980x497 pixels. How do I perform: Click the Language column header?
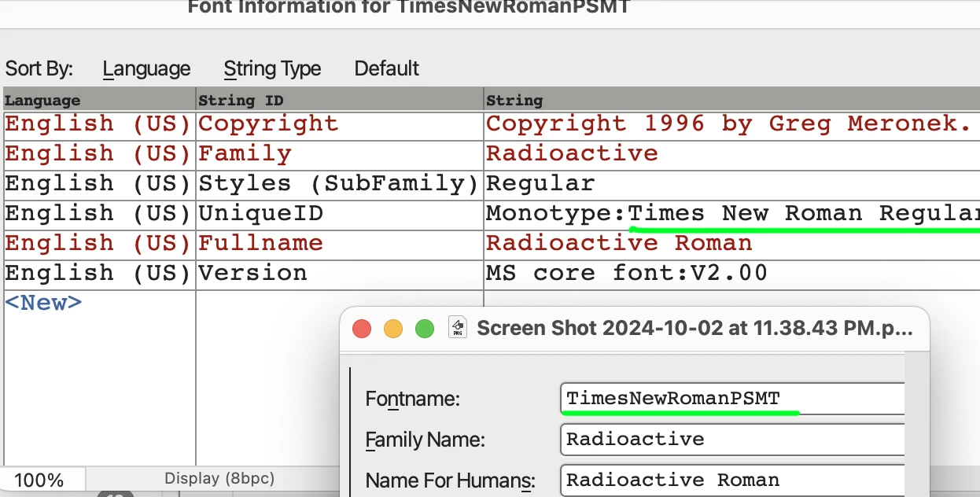tap(100, 100)
